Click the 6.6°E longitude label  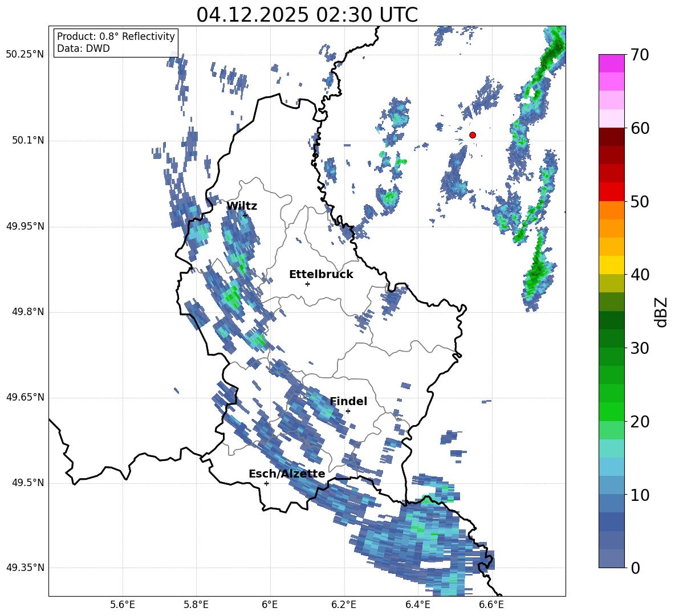click(491, 605)
